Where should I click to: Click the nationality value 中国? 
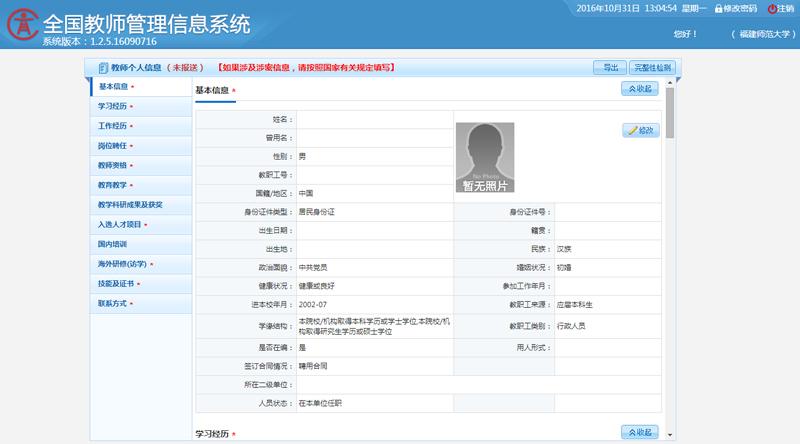click(x=306, y=193)
